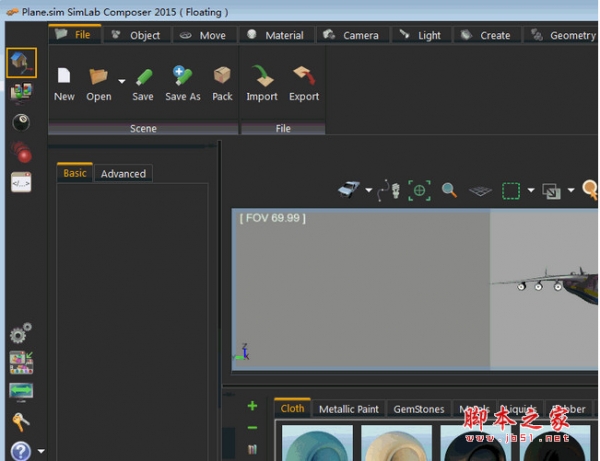Select the green dashed selection rectangle tool
The image size is (600, 461).
point(511,191)
